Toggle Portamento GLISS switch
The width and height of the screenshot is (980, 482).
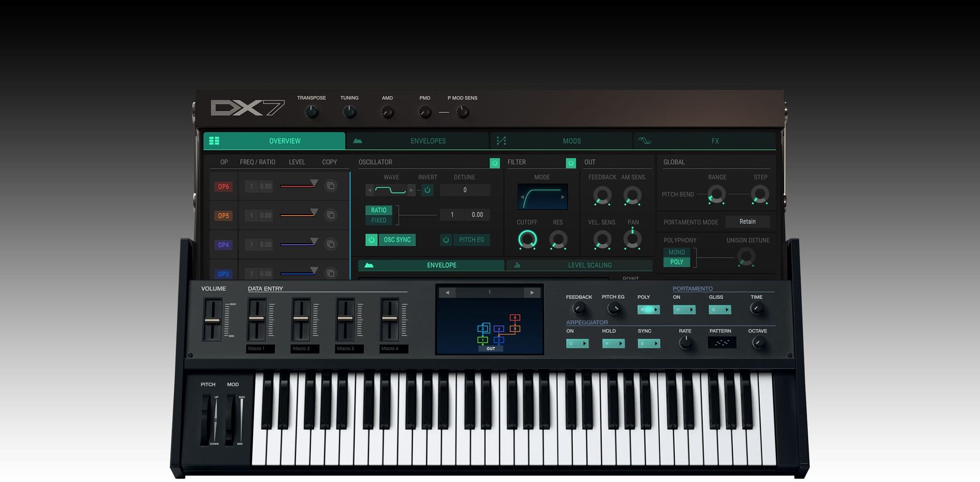720,310
